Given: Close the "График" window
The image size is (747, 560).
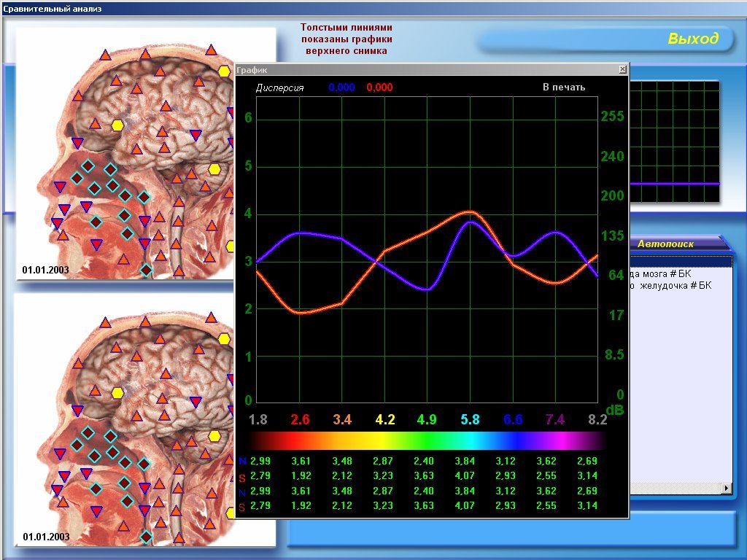Looking at the screenshot, I should pyautogui.click(x=622, y=69).
